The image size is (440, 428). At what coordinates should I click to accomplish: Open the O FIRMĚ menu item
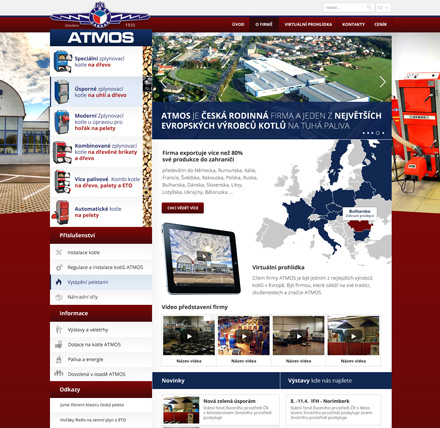pos(264,24)
